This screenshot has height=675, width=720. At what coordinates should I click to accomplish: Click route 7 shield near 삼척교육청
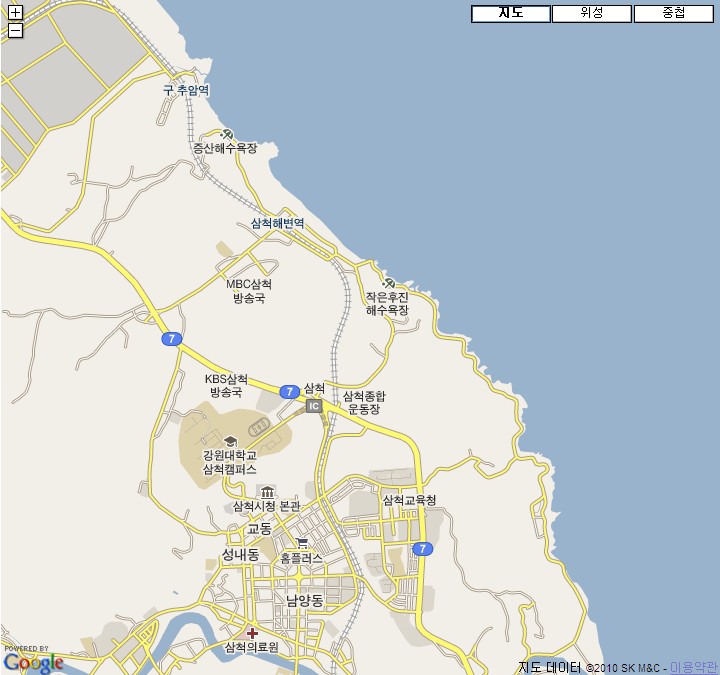click(422, 548)
